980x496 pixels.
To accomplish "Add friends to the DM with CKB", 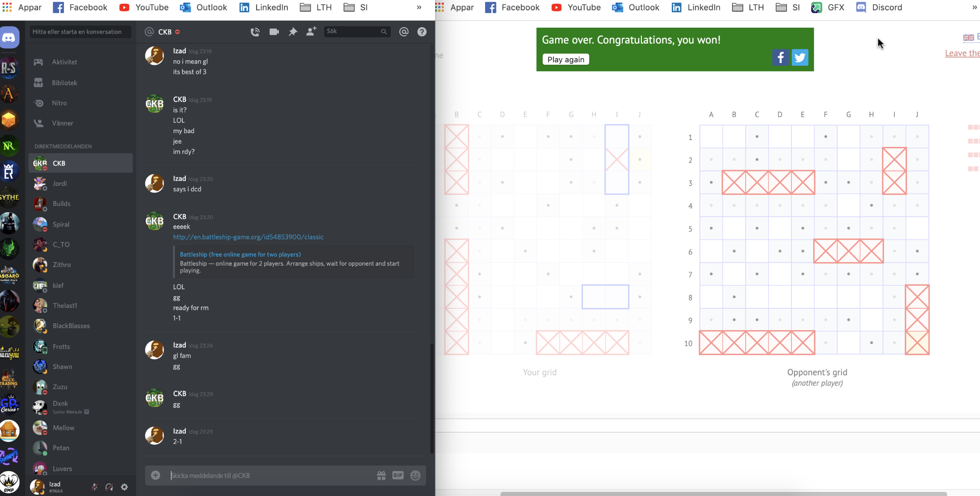I will 311,32.
